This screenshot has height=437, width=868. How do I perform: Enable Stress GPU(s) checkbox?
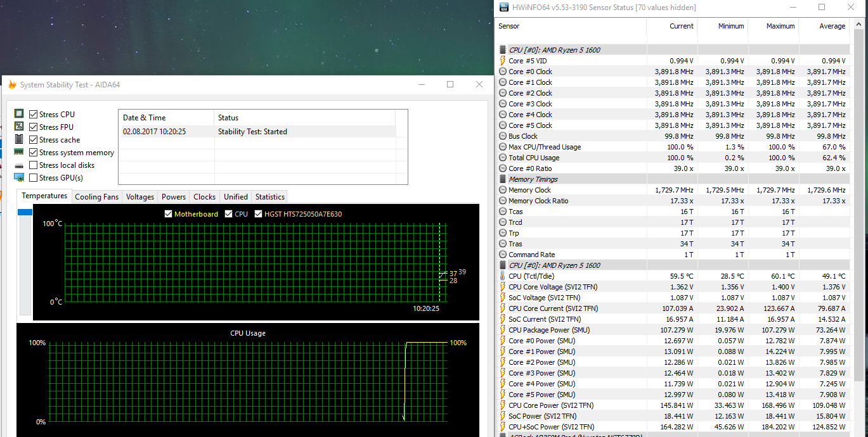[34, 178]
